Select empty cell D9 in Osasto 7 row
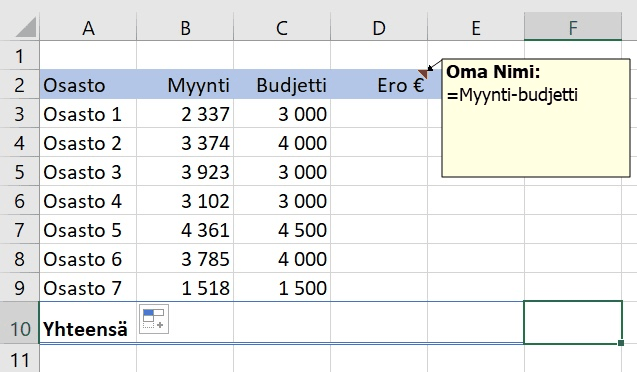 click(x=379, y=288)
